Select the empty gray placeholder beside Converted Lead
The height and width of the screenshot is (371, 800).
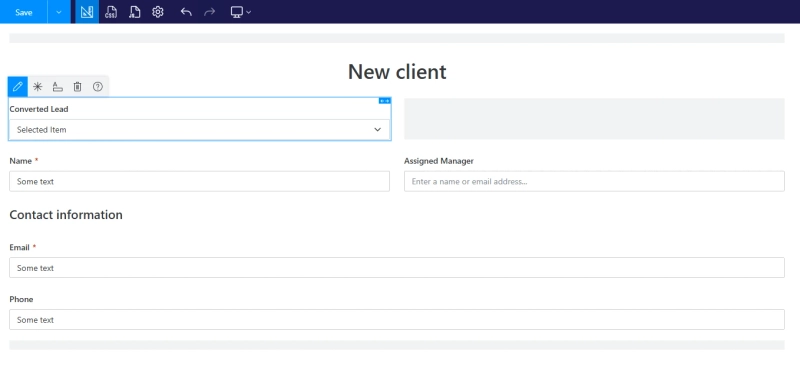594,118
